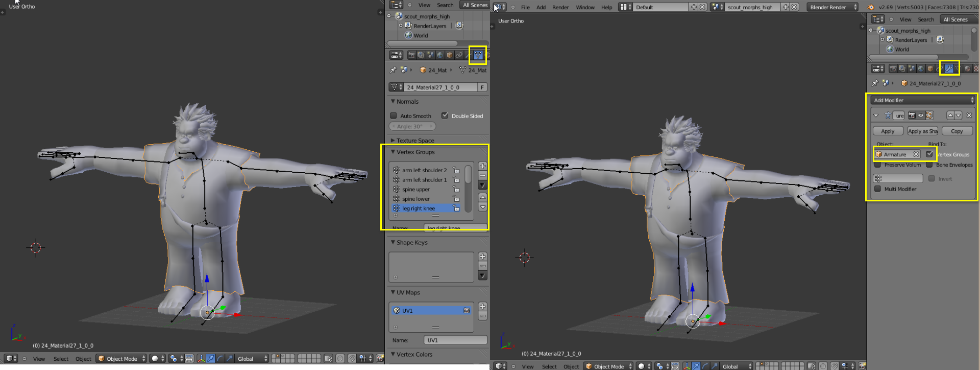This screenshot has width=980, height=370.
Task: Open the File menu
Action: 525,8
